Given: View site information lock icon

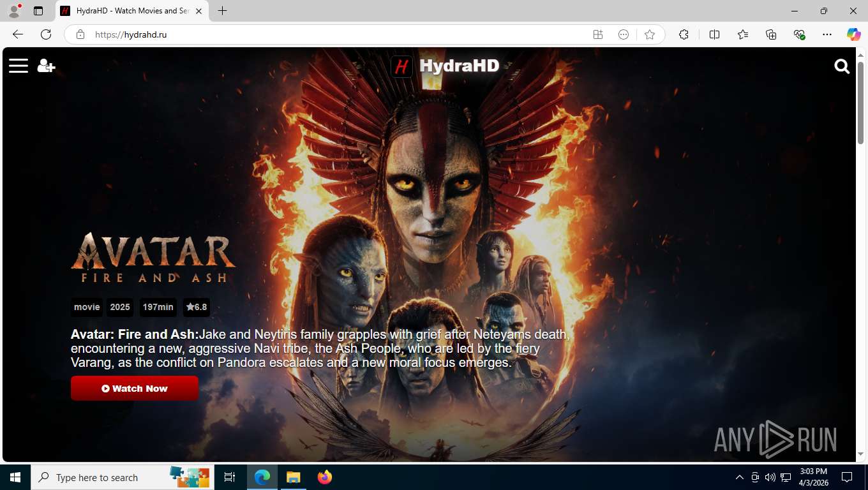Looking at the screenshot, I should click(80, 34).
